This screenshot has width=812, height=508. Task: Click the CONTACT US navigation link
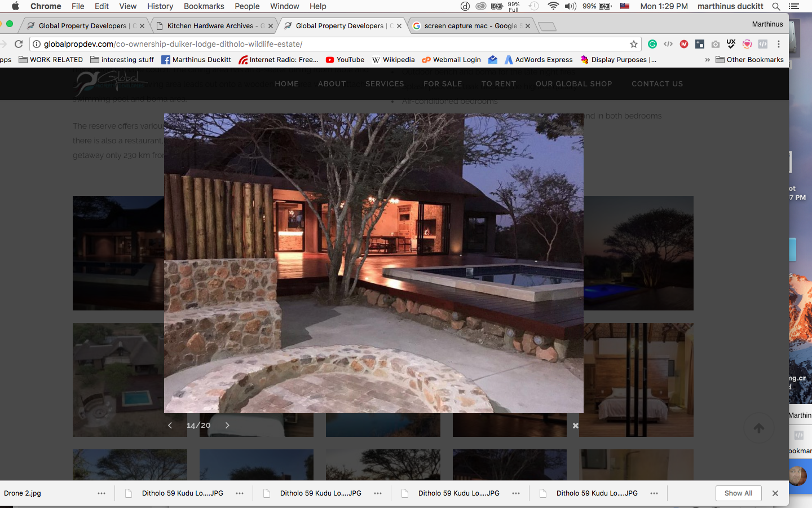(657, 84)
